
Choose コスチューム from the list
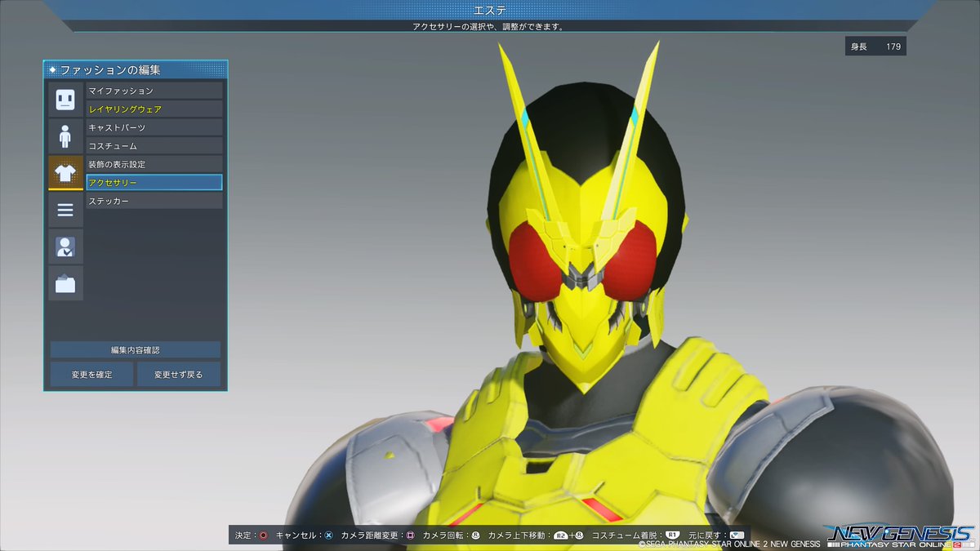[154, 145]
